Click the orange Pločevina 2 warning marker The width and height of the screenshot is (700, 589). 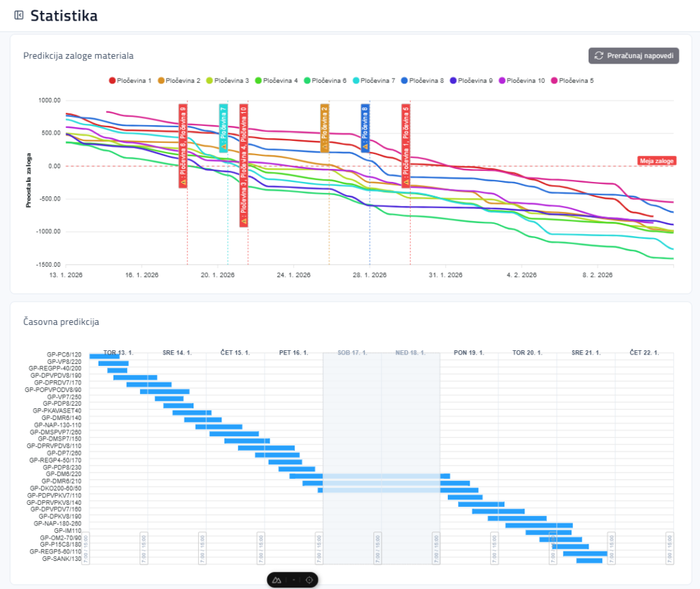coord(325,128)
